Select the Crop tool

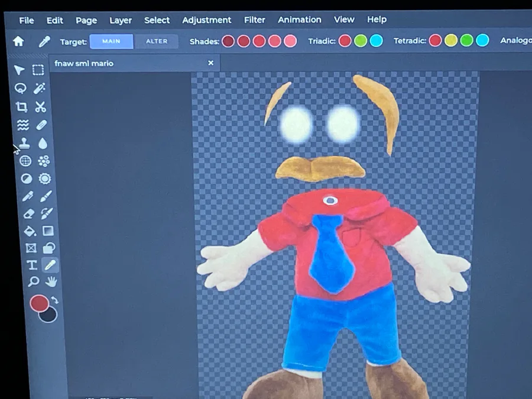click(x=22, y=107)
